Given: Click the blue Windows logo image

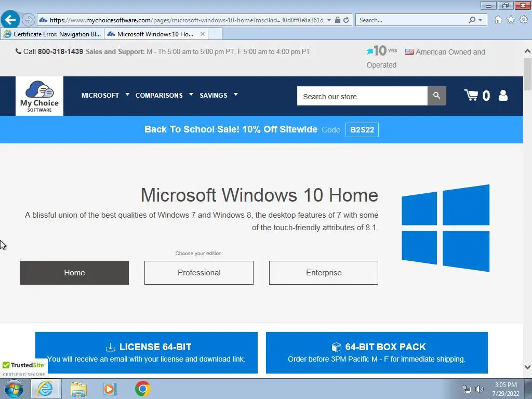Looking at the screenshot, I should tap(445, 228).
